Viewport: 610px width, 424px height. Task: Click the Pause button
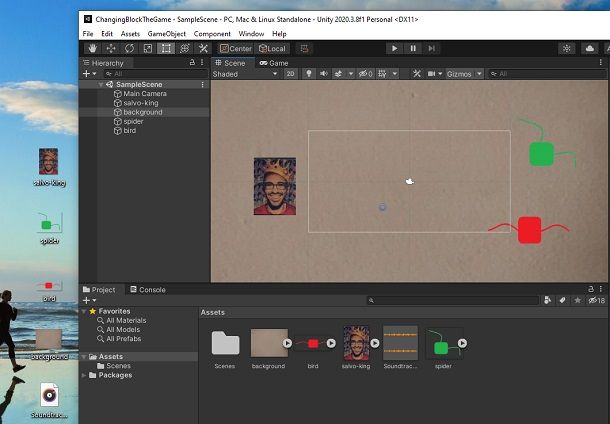click(x=413, y=49)
